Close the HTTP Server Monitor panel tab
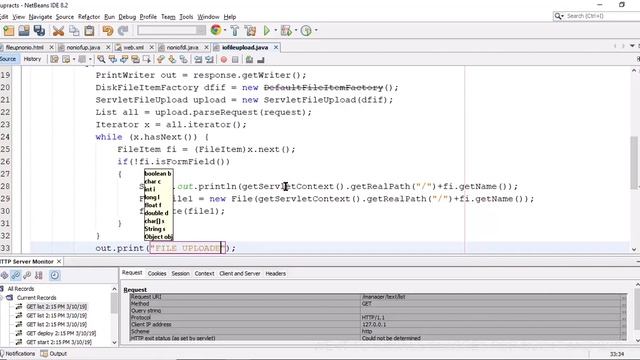This screenshot has width=640, height=360. pos(59,262)
